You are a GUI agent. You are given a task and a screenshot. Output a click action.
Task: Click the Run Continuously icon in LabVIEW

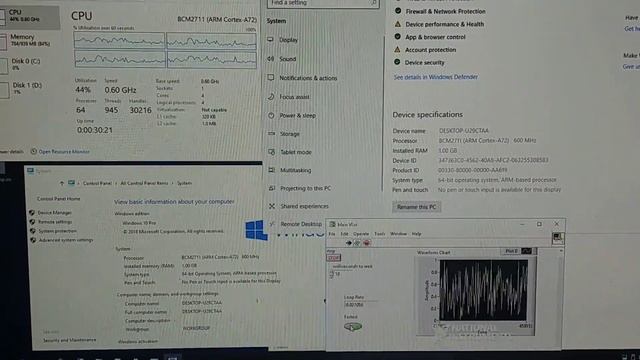coord(357,243)
